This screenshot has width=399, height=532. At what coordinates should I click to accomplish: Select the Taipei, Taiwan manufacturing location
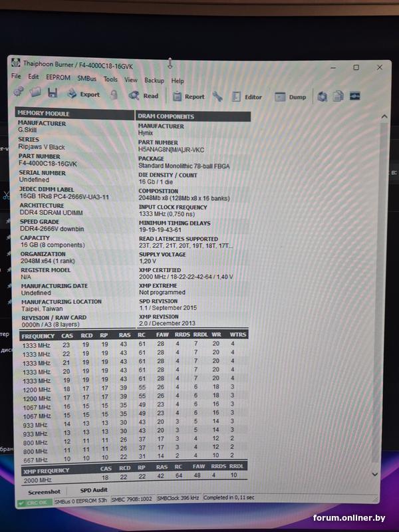pos(42,309)
